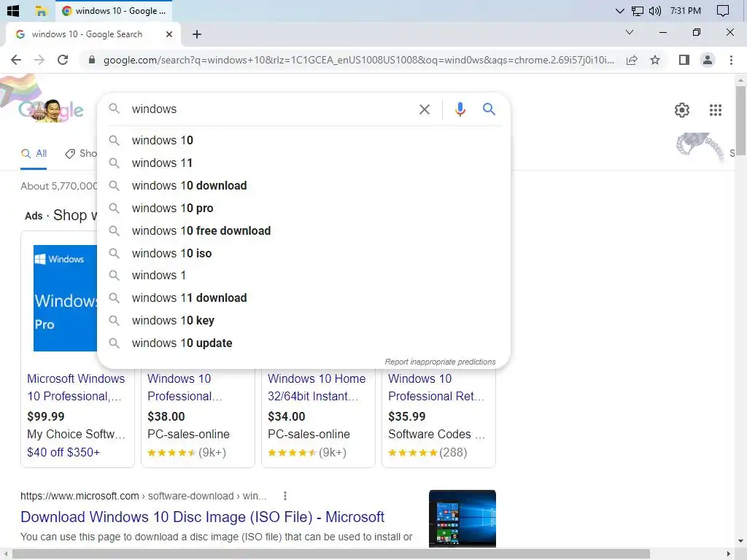This screenshot has height=560, width=747.
Task: Open the notification center icon
Action: point(723,10)
